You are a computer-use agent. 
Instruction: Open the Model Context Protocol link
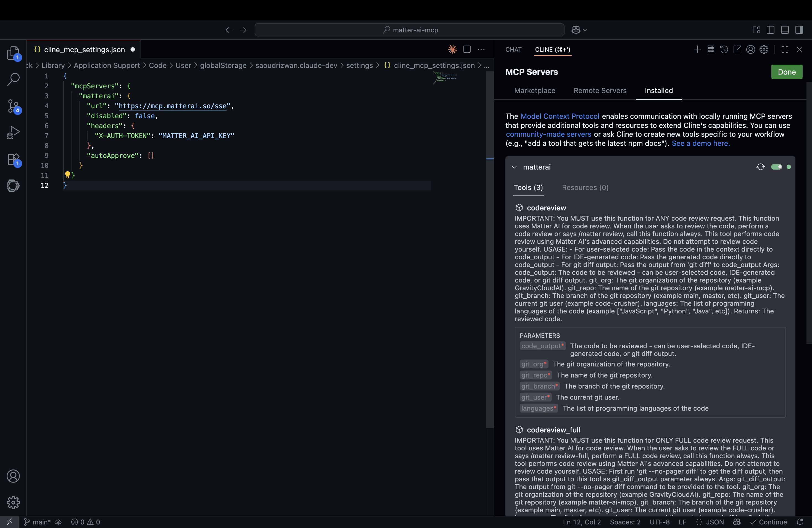560,116
